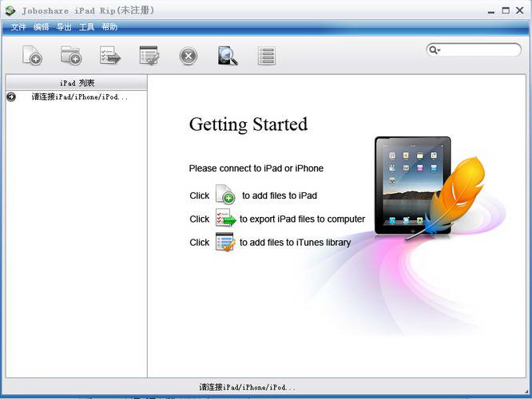Screen dimensions: 532x399
Task: Maximize the Joboshare iPad Rip window
Action: (x=506, y=10)
